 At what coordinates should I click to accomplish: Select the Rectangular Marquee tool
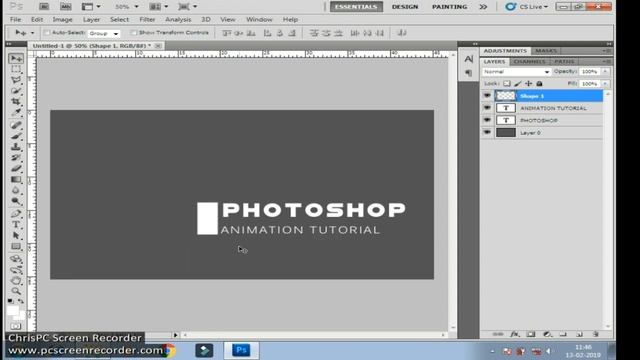click(x=16, y=69)
